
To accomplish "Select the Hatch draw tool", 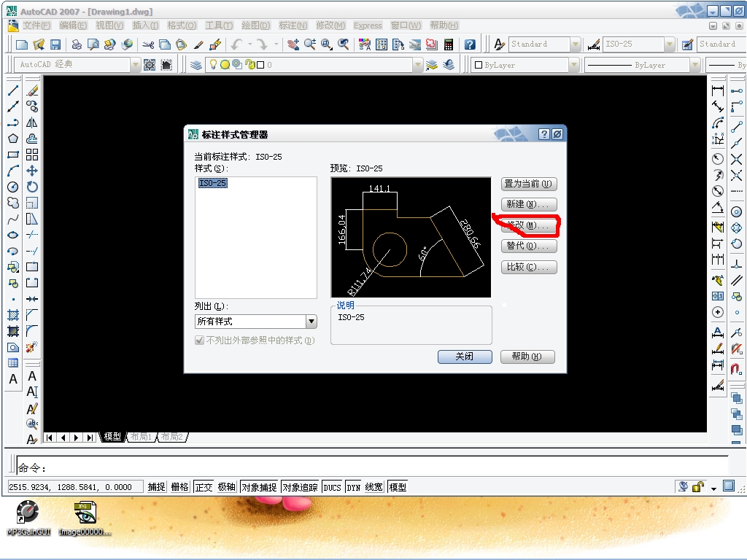I will [13, 315].
